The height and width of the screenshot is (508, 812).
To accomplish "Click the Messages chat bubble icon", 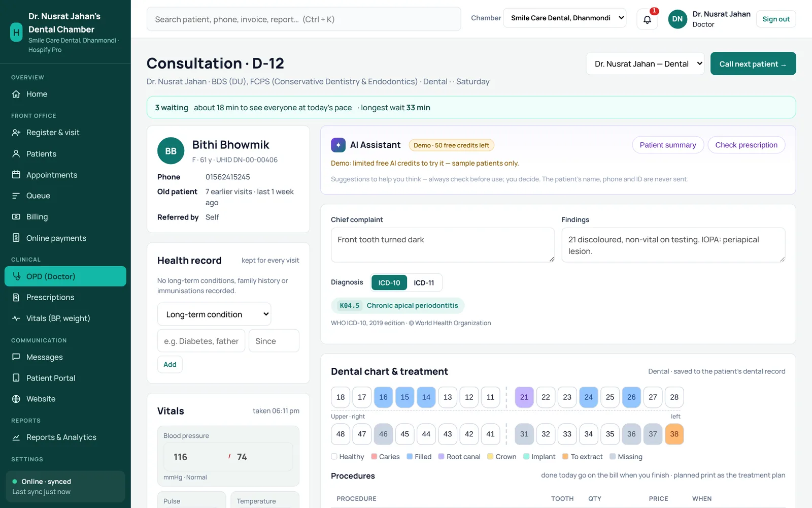I will pos(16,357).
